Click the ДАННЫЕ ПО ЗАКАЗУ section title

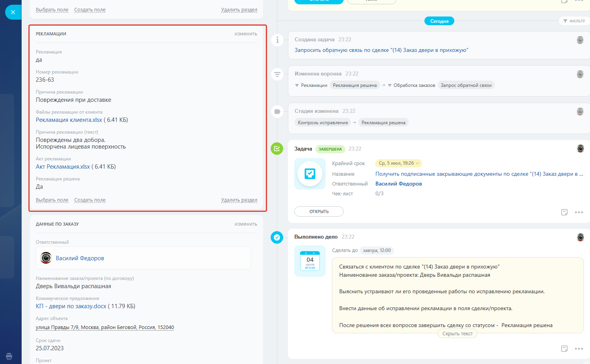point(57,224)
